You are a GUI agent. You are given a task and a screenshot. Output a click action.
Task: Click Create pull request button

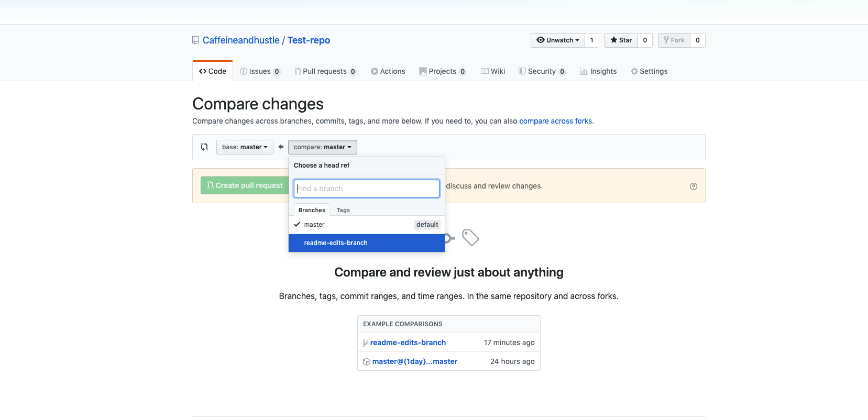pyautogui.click(x=245, y=185)
